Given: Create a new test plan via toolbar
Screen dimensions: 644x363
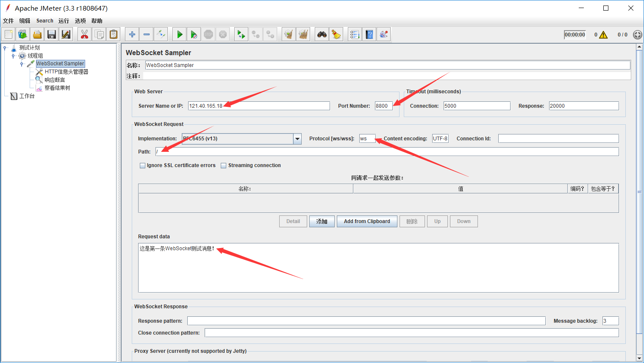Looking at the screenshot, I should click(8, 34).
